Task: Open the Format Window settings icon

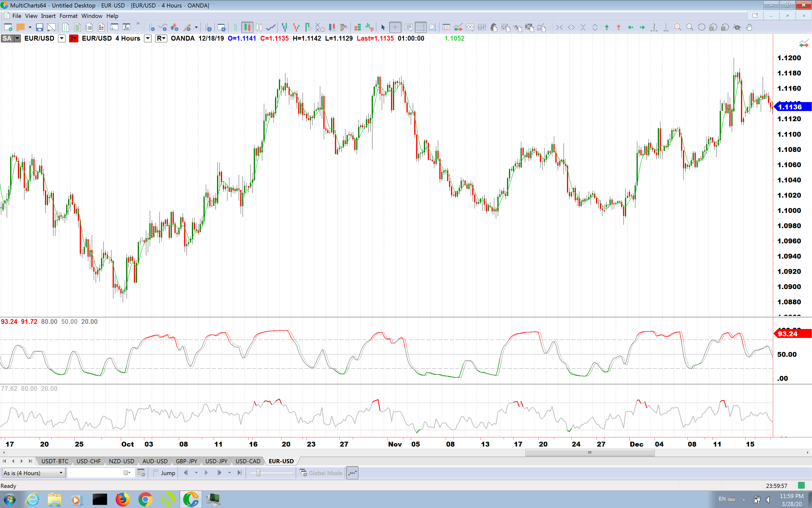Action: (221, 28)
